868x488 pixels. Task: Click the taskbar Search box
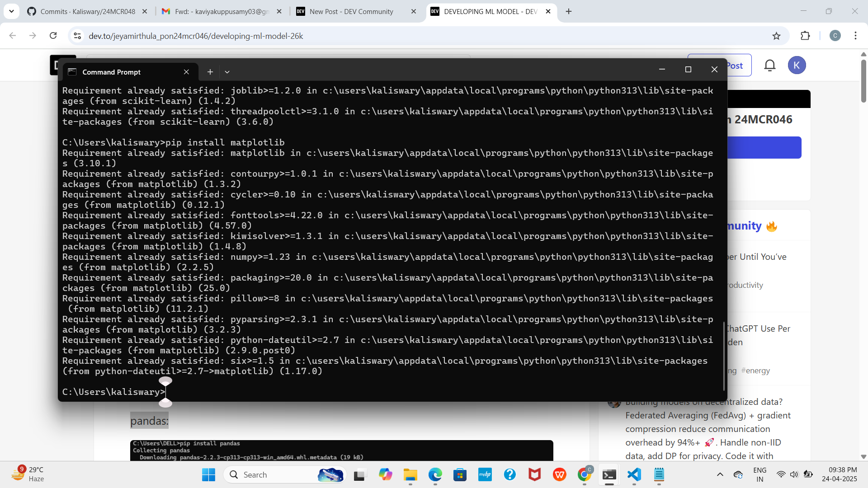coord(285,474)
